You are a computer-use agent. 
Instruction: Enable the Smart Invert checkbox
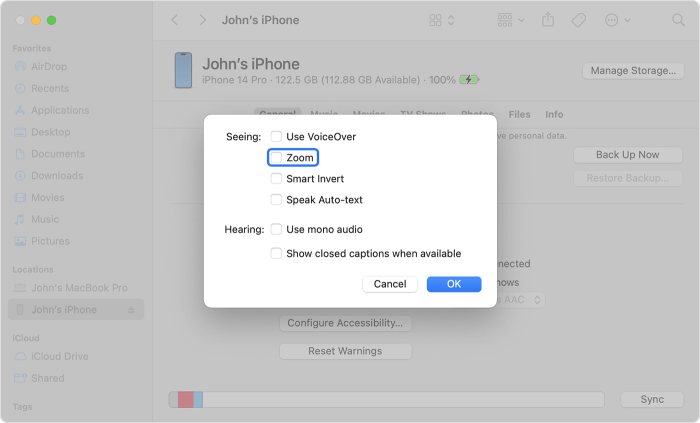click(x=277, y=179)
